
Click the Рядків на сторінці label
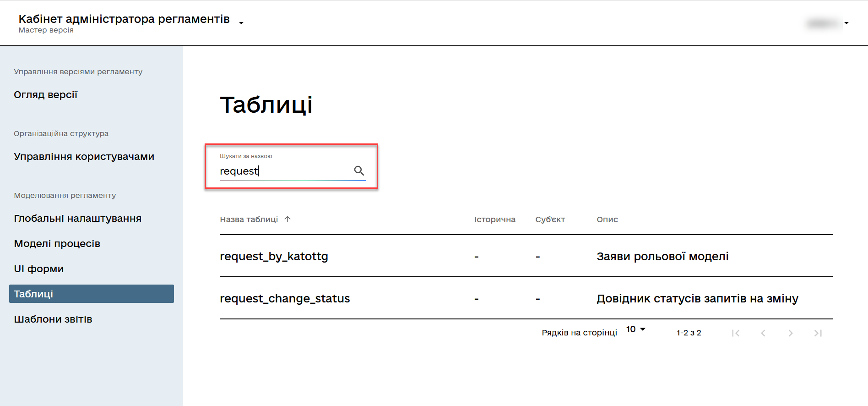(580, 333)
